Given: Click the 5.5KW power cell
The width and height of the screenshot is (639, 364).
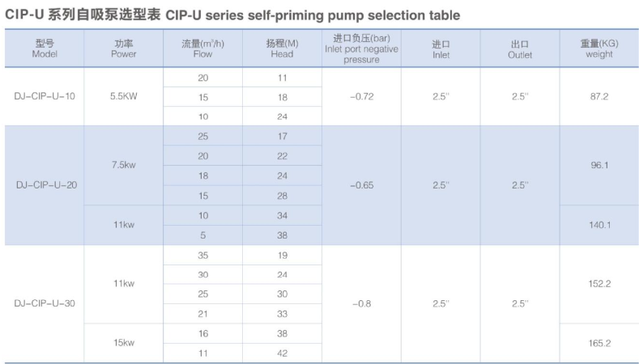Looking at the screenshot, I should tap(123, 96).
